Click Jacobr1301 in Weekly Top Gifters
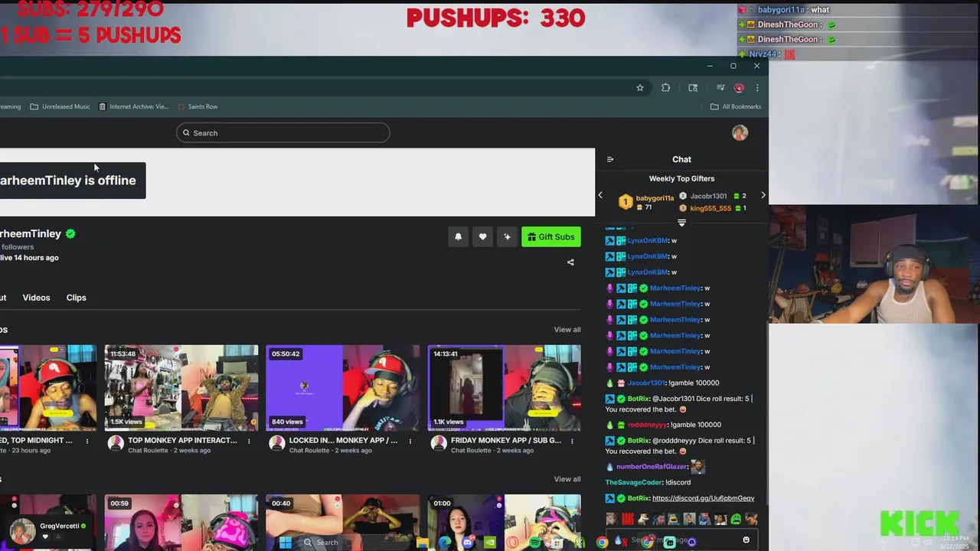 (x=708, y=196)
